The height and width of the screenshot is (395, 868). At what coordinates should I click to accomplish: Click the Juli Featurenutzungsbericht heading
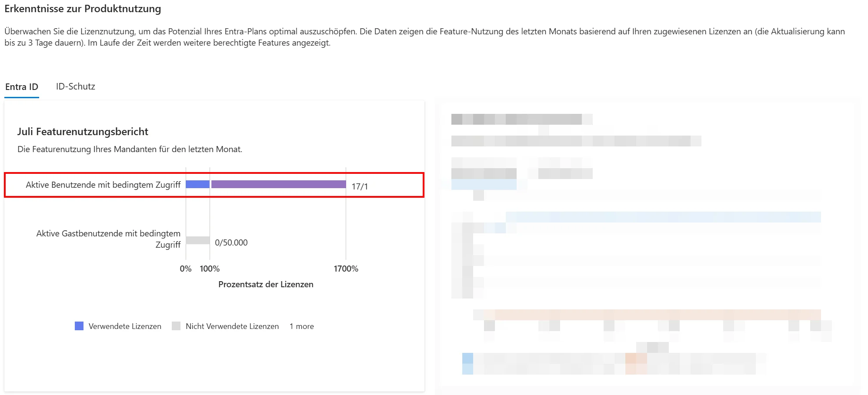click(x=83, y=132)
